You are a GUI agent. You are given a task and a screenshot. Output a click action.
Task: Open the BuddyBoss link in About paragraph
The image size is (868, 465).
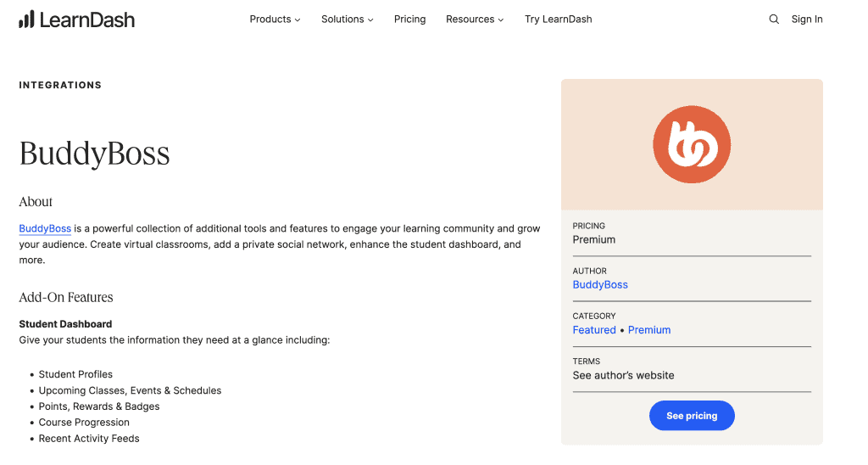pyautogui.click(x=45, y=228)
